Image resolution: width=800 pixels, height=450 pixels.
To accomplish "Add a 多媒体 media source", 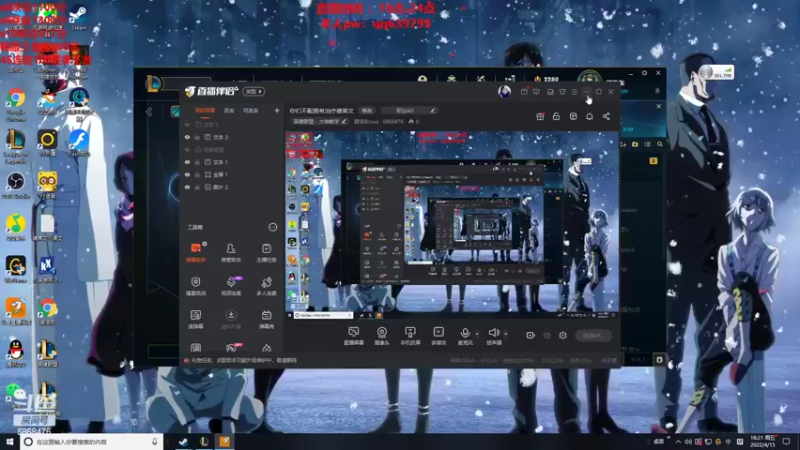I will (438, 336).
